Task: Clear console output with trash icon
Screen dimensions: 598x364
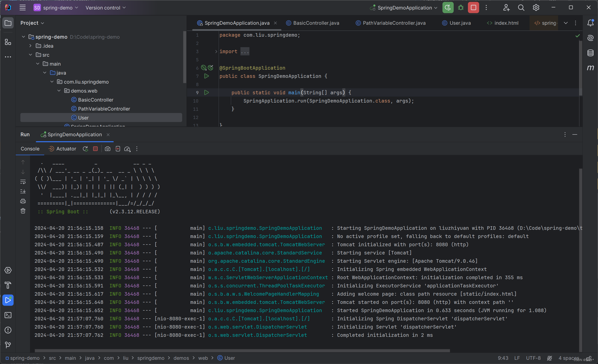Action: (23, 211)
